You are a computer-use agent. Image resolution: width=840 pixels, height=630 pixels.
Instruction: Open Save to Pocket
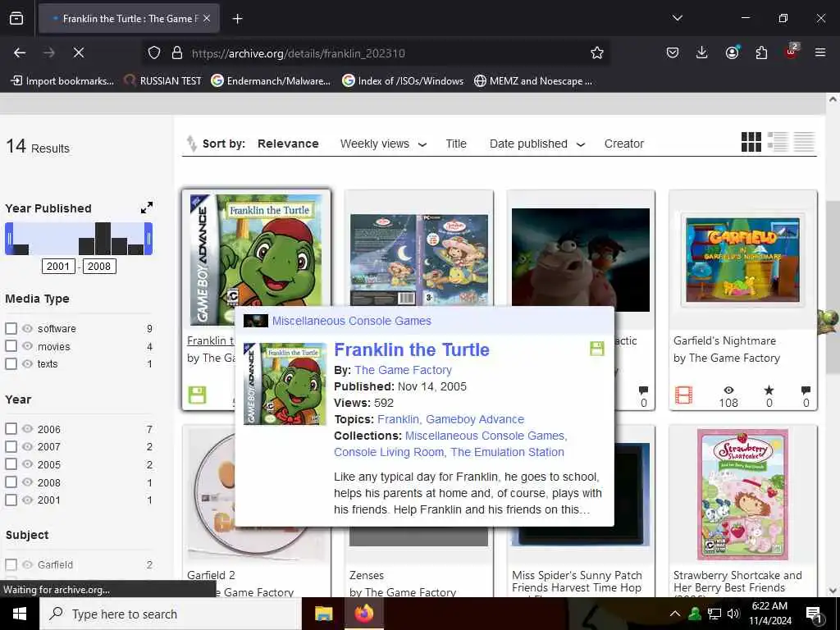pyautogui.click(x=673, y=52)
